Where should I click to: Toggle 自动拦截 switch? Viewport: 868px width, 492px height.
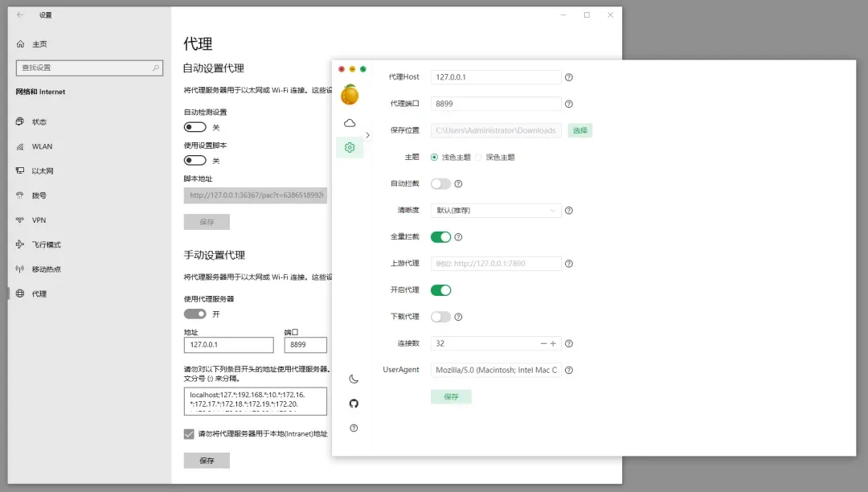click(x=440, y=184)
